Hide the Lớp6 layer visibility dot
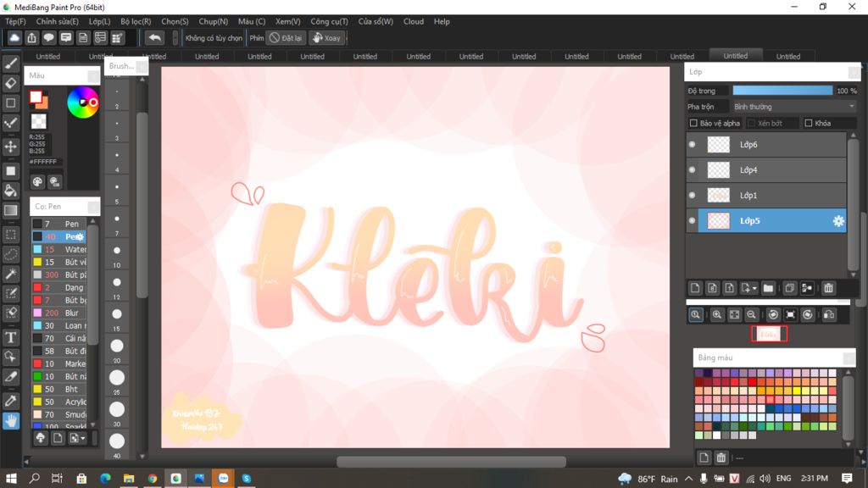This screenshot has width=868, height=488. [x=692, y=144]
